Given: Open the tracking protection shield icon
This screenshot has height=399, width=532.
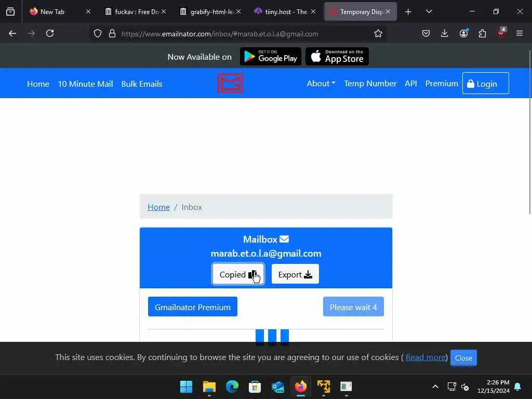Looking at the screenshot, I should click(98, 34).
